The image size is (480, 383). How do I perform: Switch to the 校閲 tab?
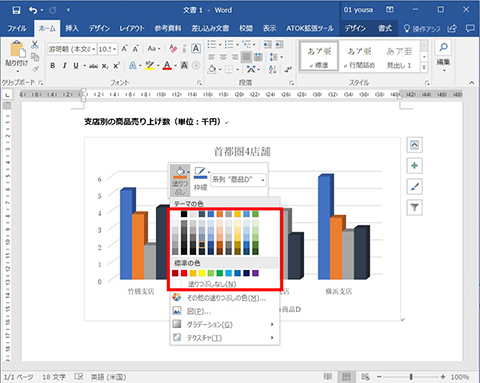click(x=246, y=28)
